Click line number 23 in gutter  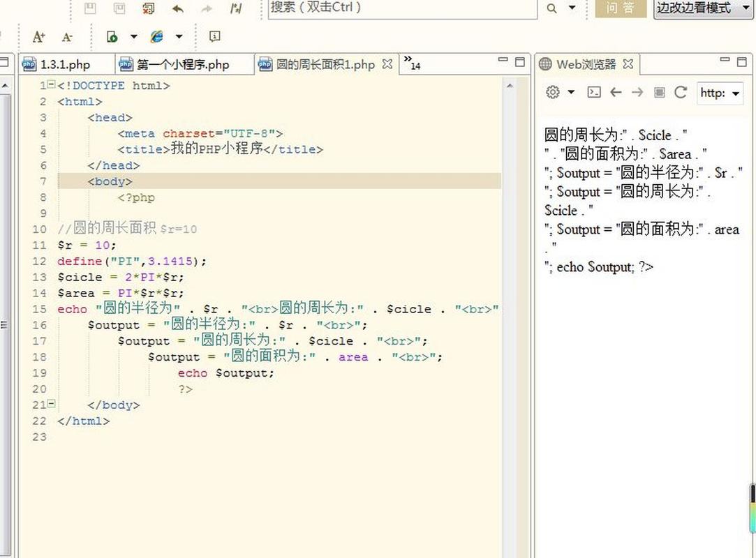click(40, 437)
